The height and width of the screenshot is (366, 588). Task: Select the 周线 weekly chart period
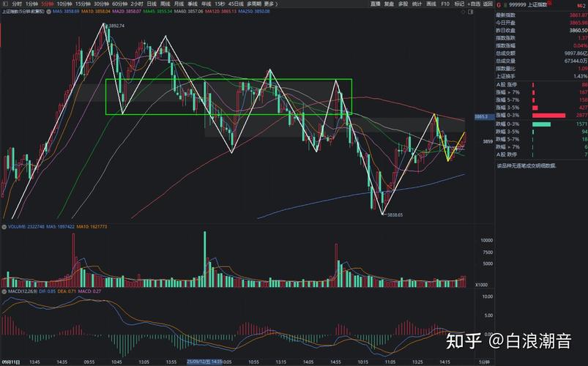(x=165, y=4)
